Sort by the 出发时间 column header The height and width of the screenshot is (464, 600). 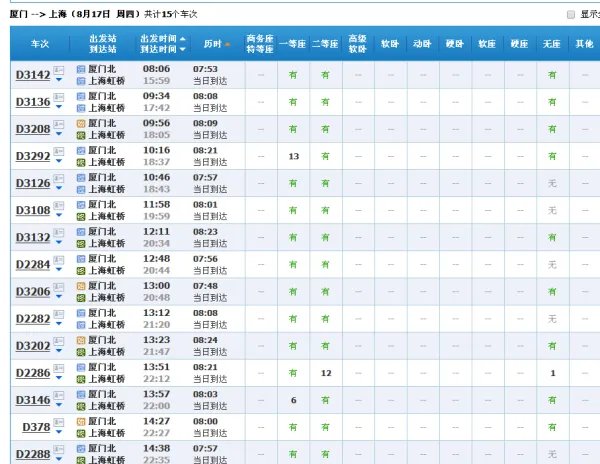[158, 39]
